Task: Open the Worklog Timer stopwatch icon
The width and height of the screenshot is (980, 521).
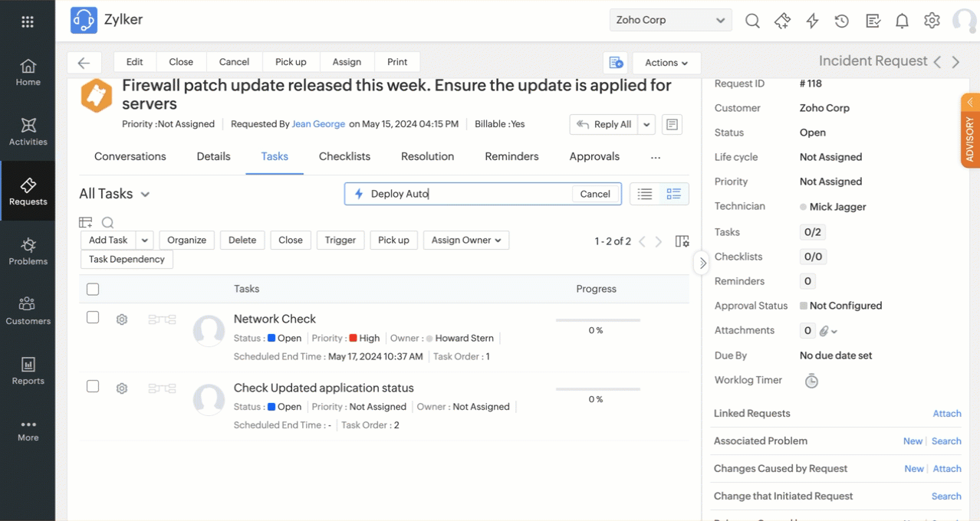Action: click(811, 381)
